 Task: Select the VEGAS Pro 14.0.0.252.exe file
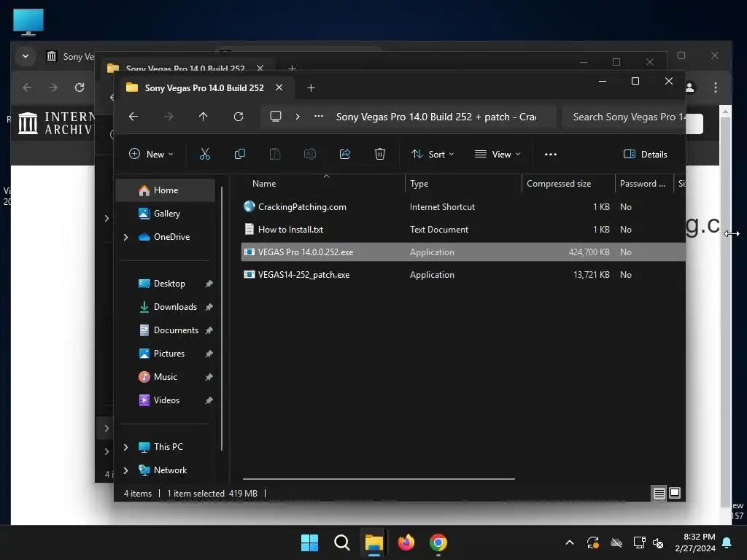click(x=463, y=252)
